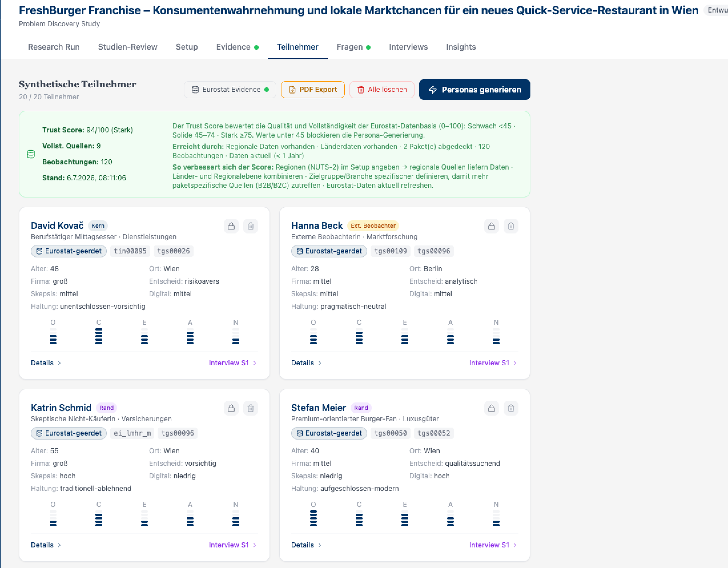Go to the Evidence tab
The image size is (728, 568).
coord(237,47)
